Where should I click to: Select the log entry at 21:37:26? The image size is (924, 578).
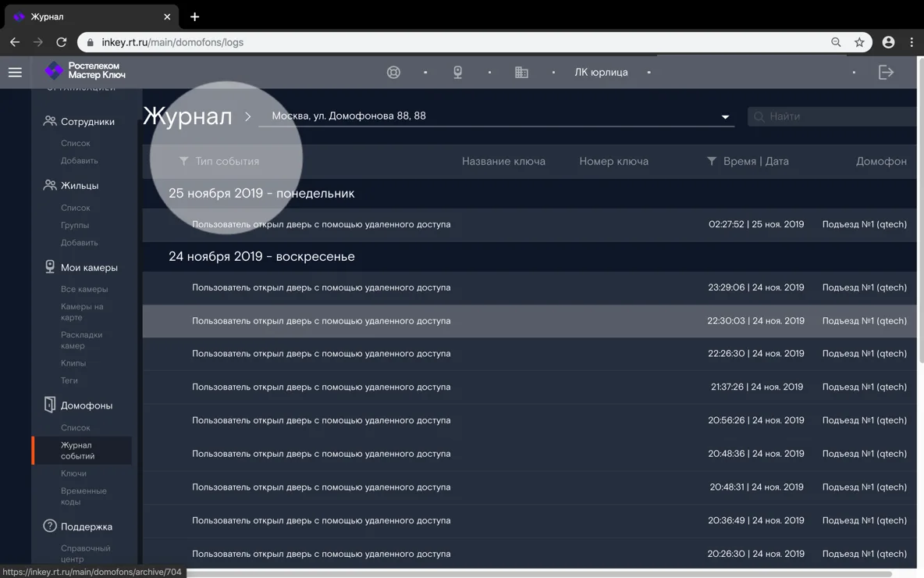click(x=529, y=387)
